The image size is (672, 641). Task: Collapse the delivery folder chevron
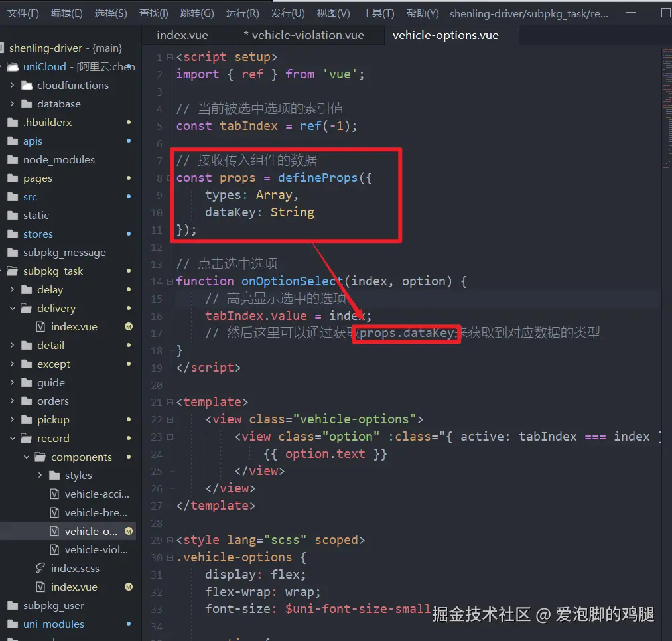[x=12, y=309]
